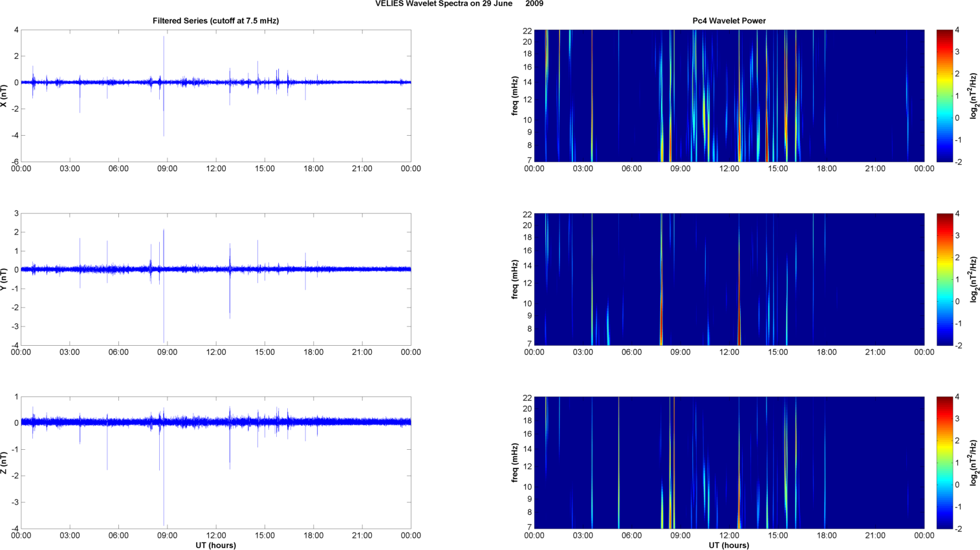Click the bottom wavelet power spectrogram
Image resolution: width=980 pixels, height=550 pixels.
tap(728, 463)
